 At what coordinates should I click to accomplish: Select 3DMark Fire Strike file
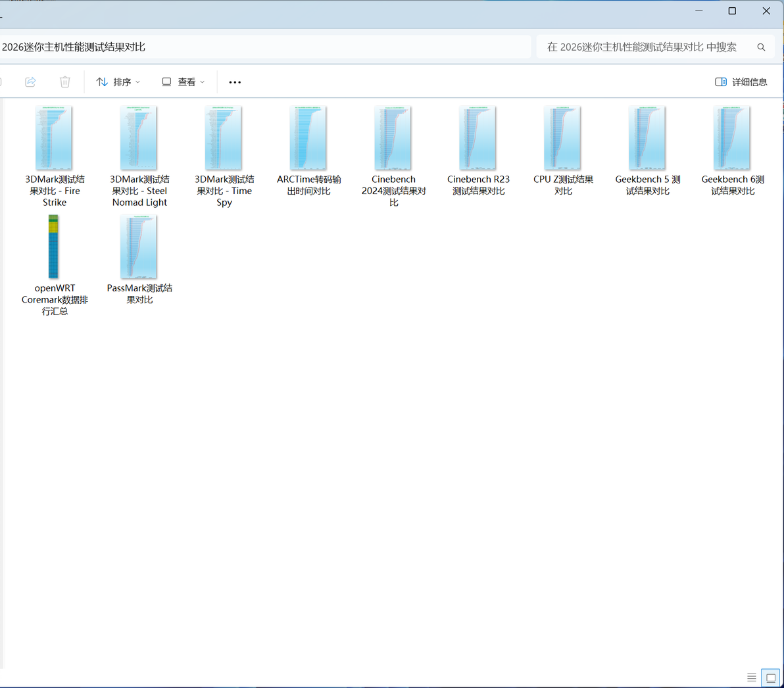tap(55, 157)
